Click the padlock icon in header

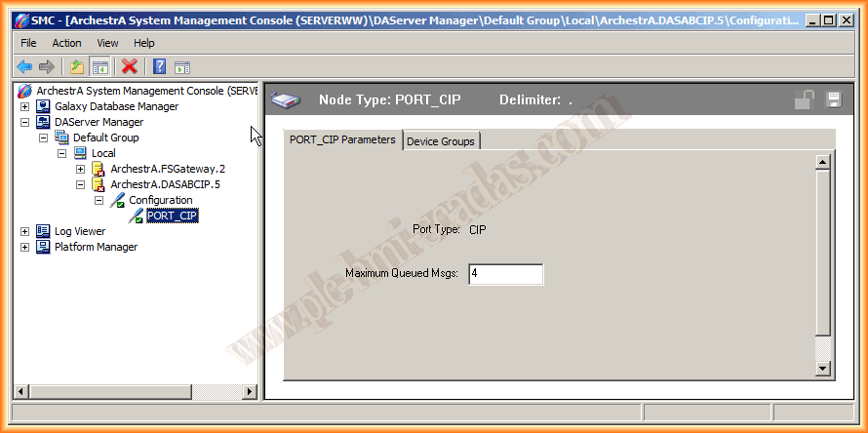point(805,99)
